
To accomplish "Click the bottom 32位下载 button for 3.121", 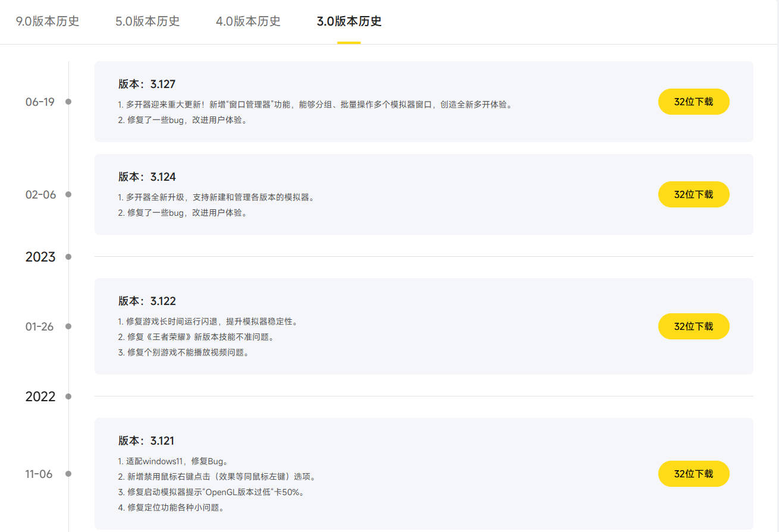I will (693, 474).
